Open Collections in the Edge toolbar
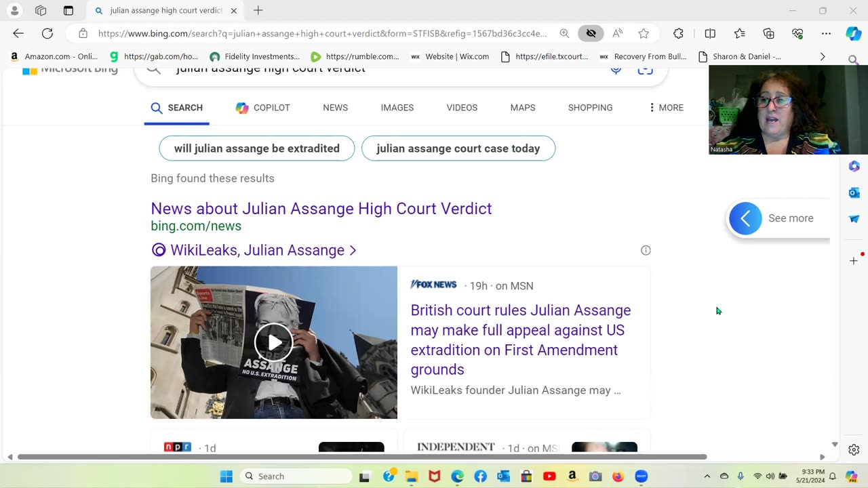Screen dimensions: 868x488 (x=768, y=33)
